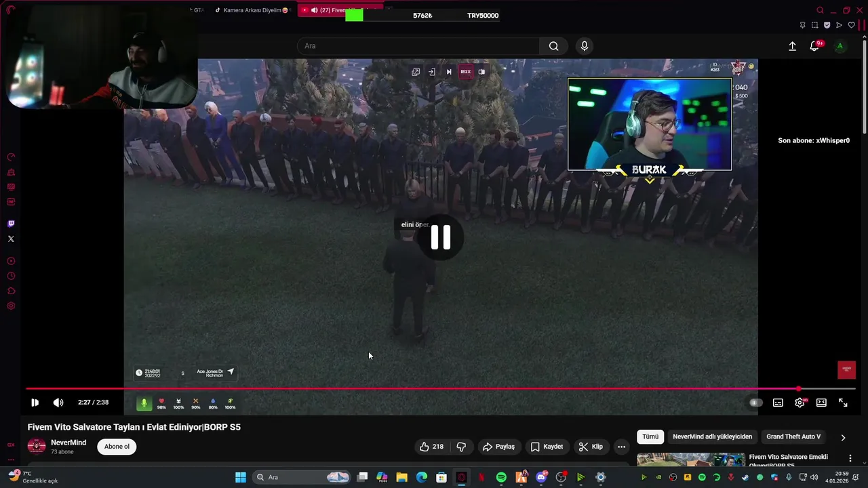The height and width of the screenshot is (488, 868).
Task: Open GX Control speedometer in Opera sidebar
Action: click(11, 157)
